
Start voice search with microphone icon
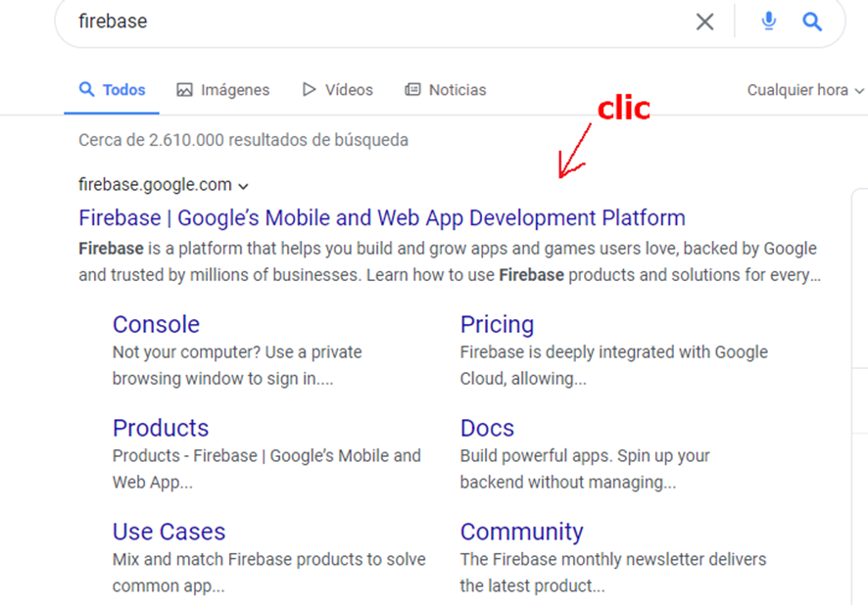coord(768,21)
